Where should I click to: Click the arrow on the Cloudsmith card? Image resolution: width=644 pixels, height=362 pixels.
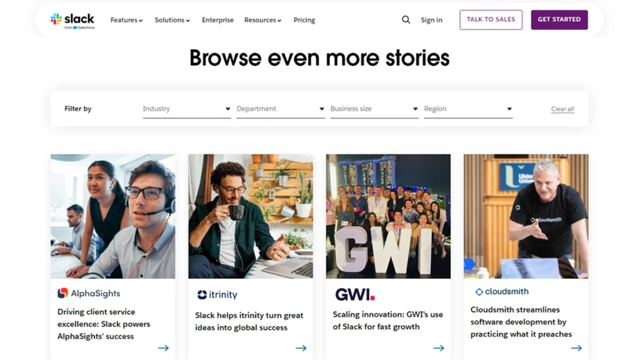click(576, 348)
